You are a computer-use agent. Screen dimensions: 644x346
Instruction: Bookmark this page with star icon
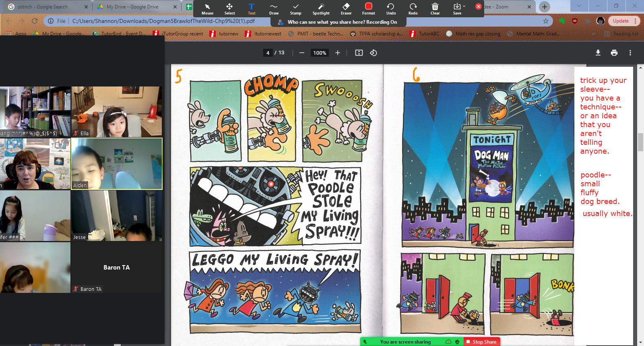click(x=546, y=21)
